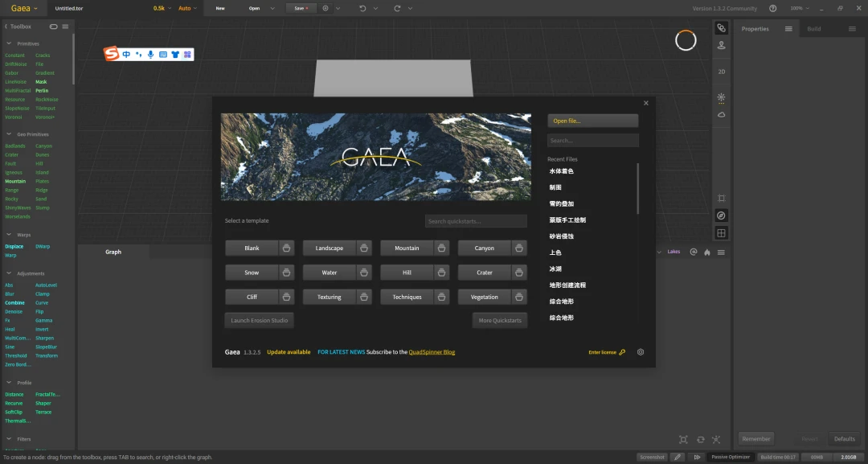Collapse the Profile toolbox section
The image size is (868, 464).
click(x=9, y=383)
